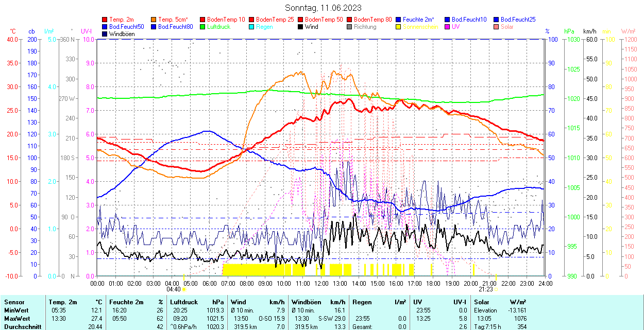The height and width of the screenshot is (330, 644).
Task: Click the pressure trend ^0.6hPa/h entry
Action: [184, 327]
